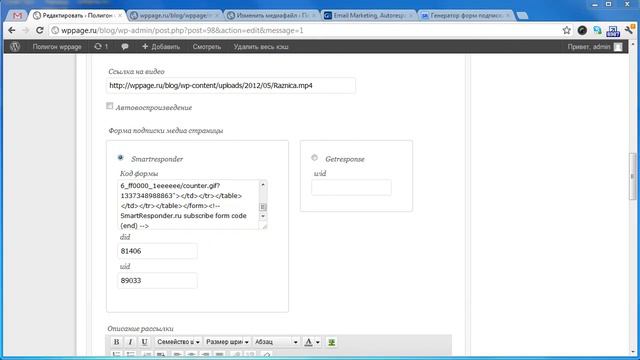Click the round black extension icon

(x=582, y=30)
